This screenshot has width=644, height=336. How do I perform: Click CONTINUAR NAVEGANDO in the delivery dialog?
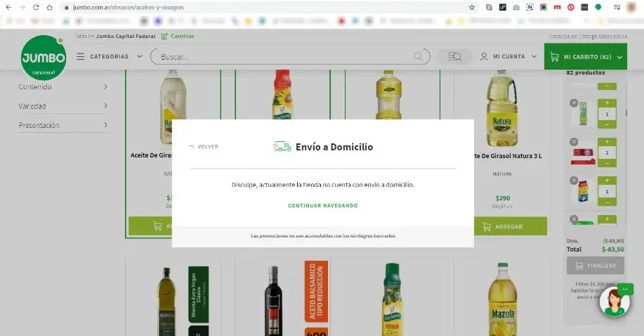coord(323,206)
